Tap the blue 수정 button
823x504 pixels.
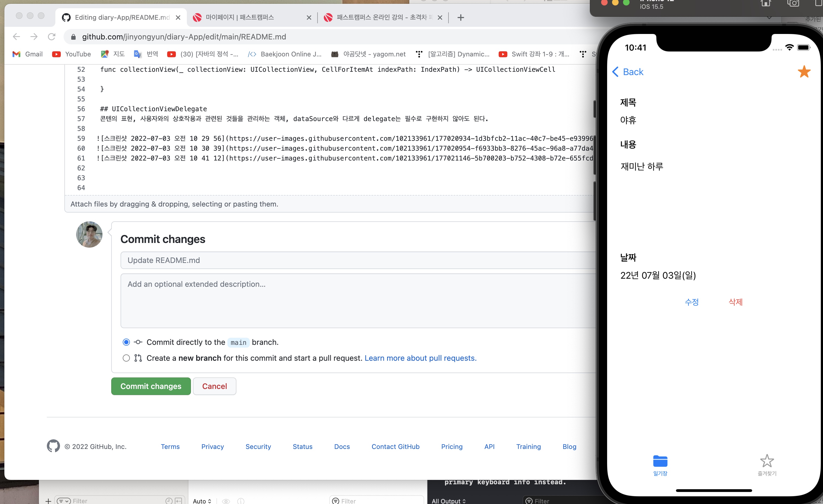[x=691, y=302]
